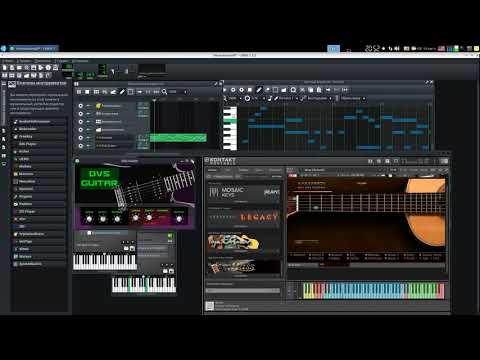Create a new project from main toolbar

(x=5, y=68)
